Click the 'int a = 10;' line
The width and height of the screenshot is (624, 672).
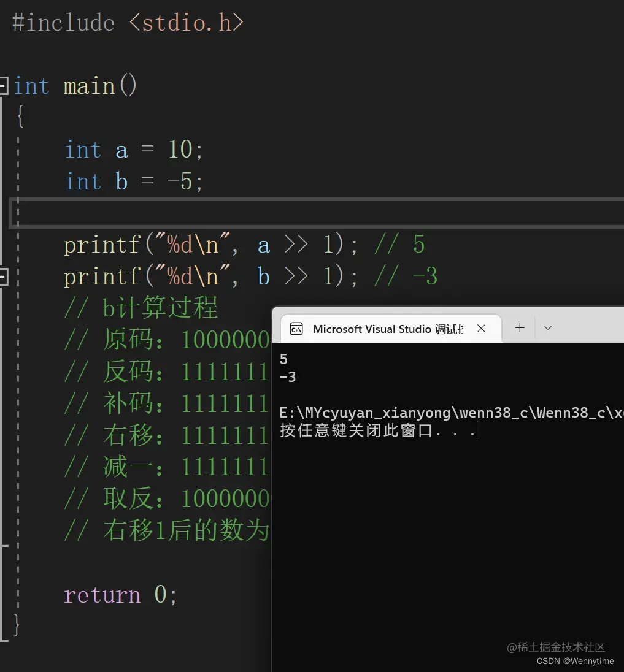133,150
